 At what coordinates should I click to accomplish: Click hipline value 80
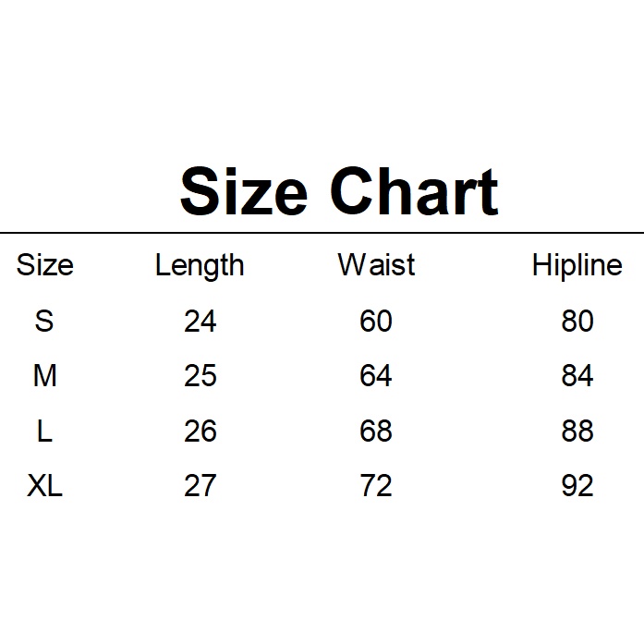point(577,321)
